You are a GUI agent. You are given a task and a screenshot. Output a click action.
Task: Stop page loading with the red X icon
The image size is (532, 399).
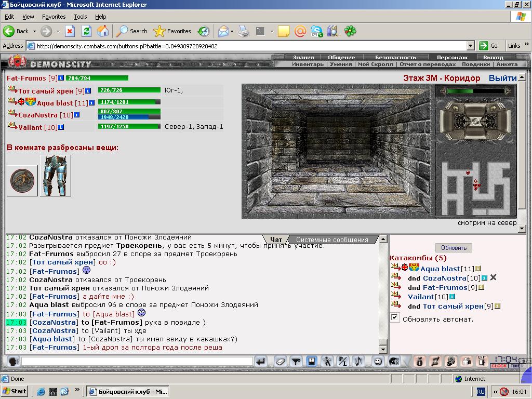pyautogui.click(x=70, y=31)
